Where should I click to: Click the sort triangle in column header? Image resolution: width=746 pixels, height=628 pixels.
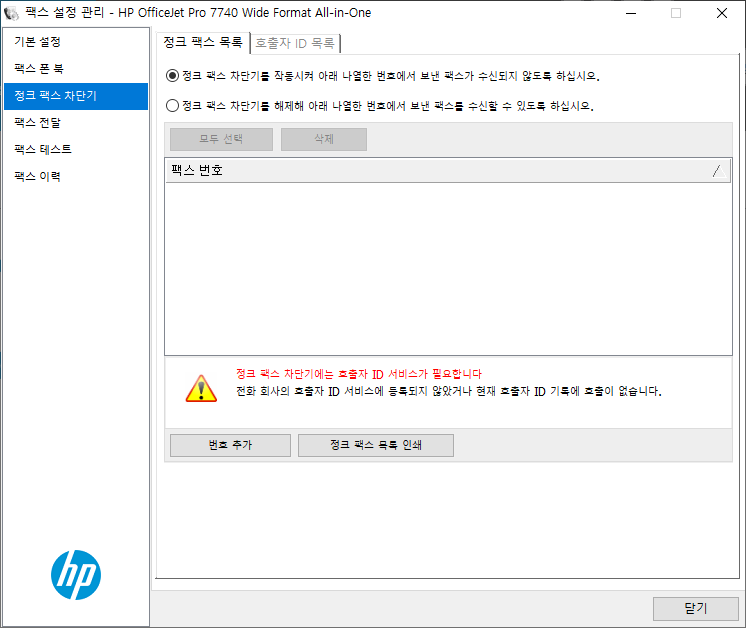coord(719,171)
